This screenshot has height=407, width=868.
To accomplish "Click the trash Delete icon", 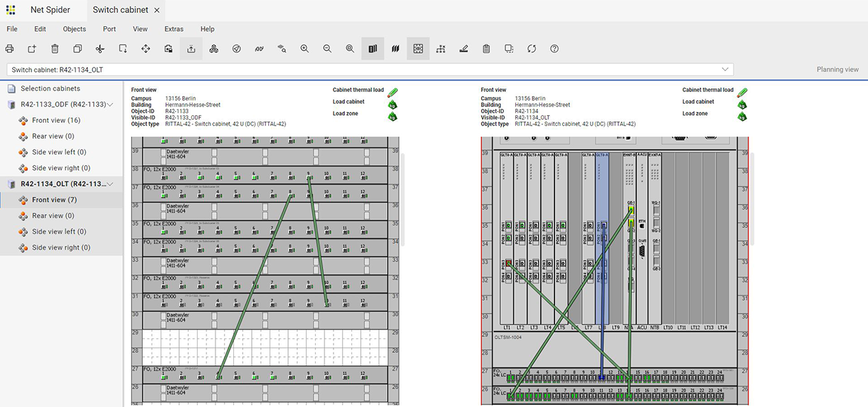I will [55, 49].
